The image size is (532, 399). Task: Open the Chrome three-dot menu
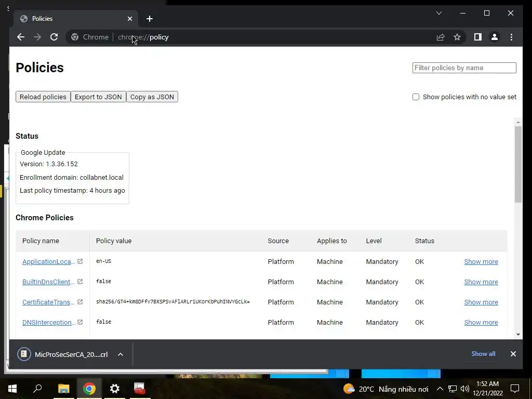[x=511, y=37]
